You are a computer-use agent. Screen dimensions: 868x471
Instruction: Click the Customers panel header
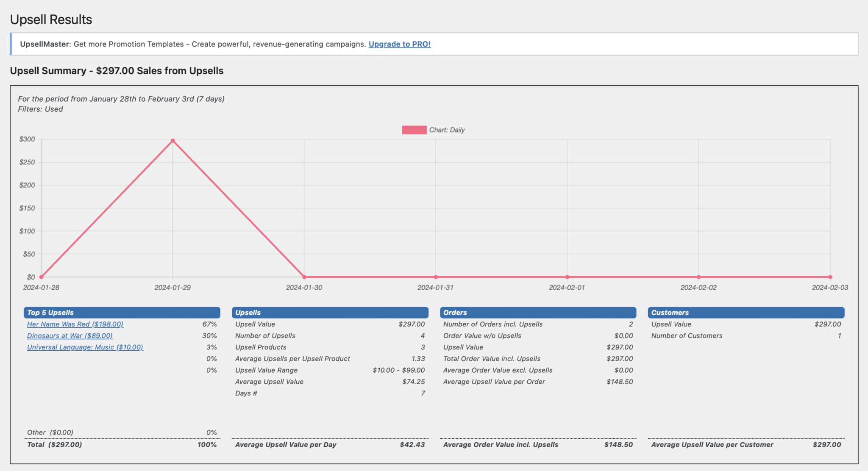click(x=745, y=312)
